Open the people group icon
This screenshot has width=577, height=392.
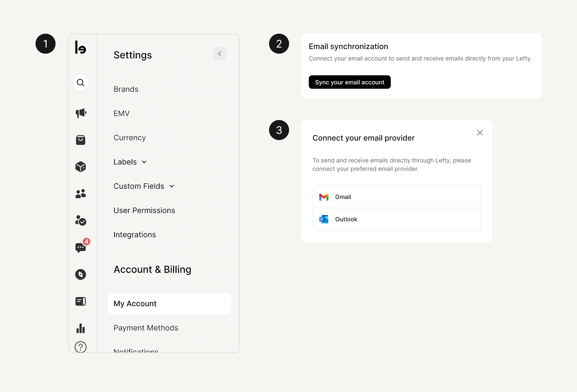(81, 194)
